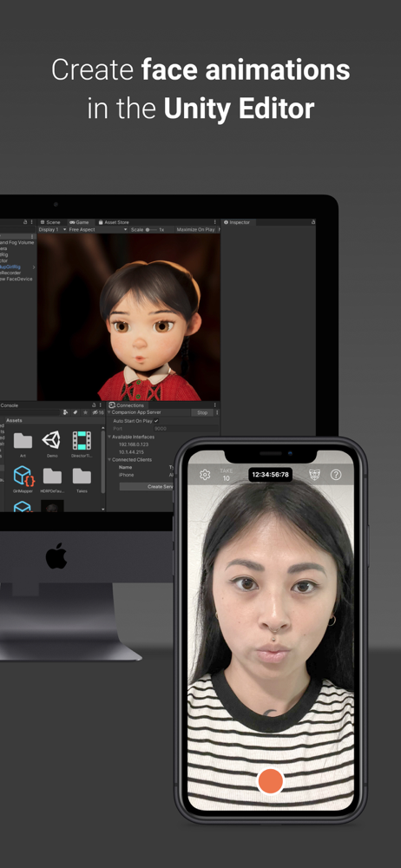Adjust the Scale slider in Game view
Viewport: 401px width, 868px height.
coord(151,229)
